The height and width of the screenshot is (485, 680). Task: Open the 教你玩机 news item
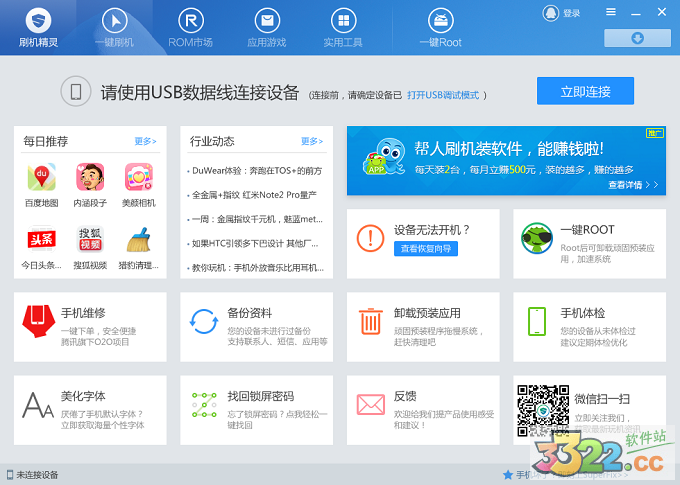257,268
